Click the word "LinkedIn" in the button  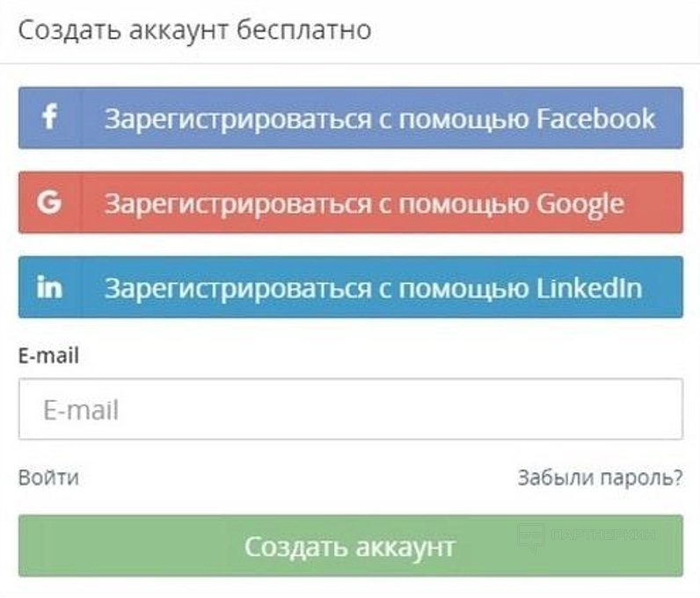click(589, 288)
